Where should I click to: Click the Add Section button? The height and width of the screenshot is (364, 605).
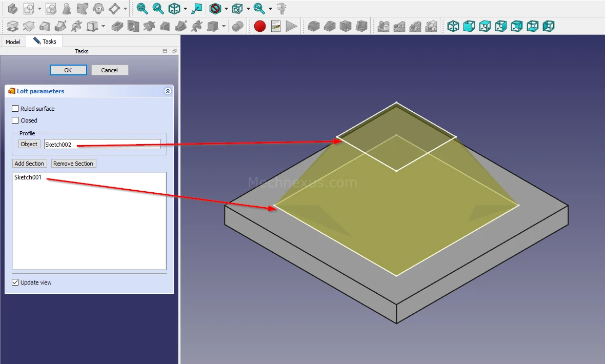[x=29, y=164]
